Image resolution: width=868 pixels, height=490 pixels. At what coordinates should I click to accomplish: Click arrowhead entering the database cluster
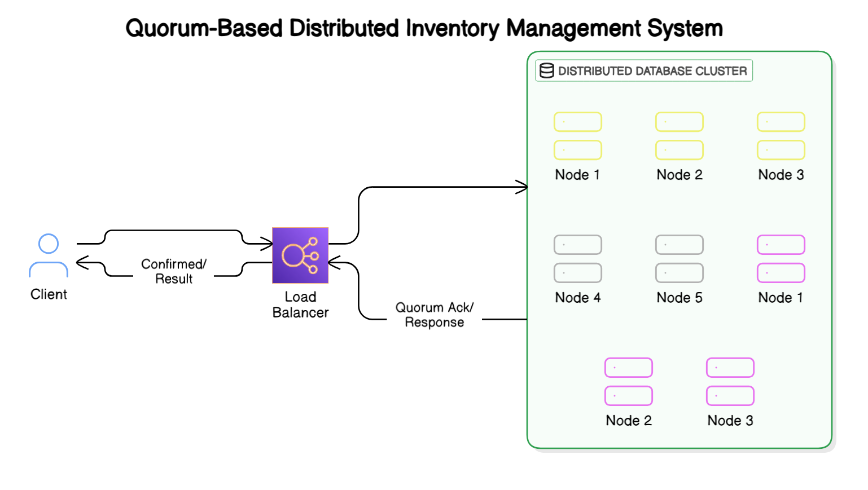[x=522, y=187]
